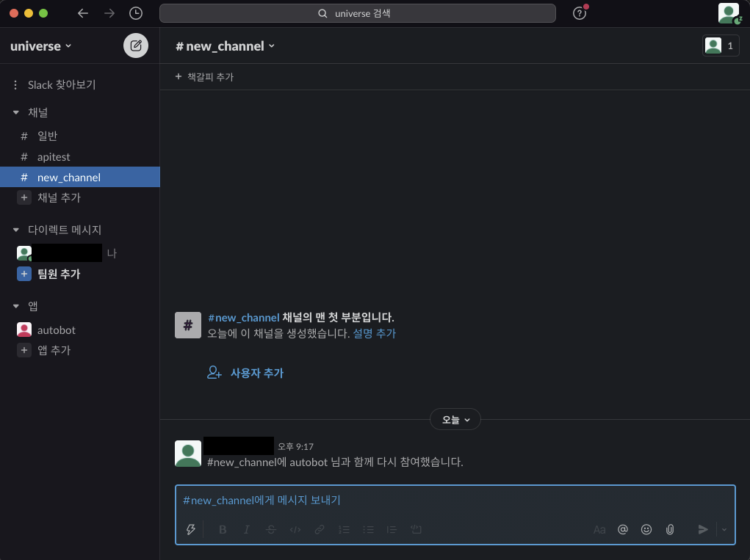
Task: Click 사용자 추가 to add people
Action: [257, 373]
